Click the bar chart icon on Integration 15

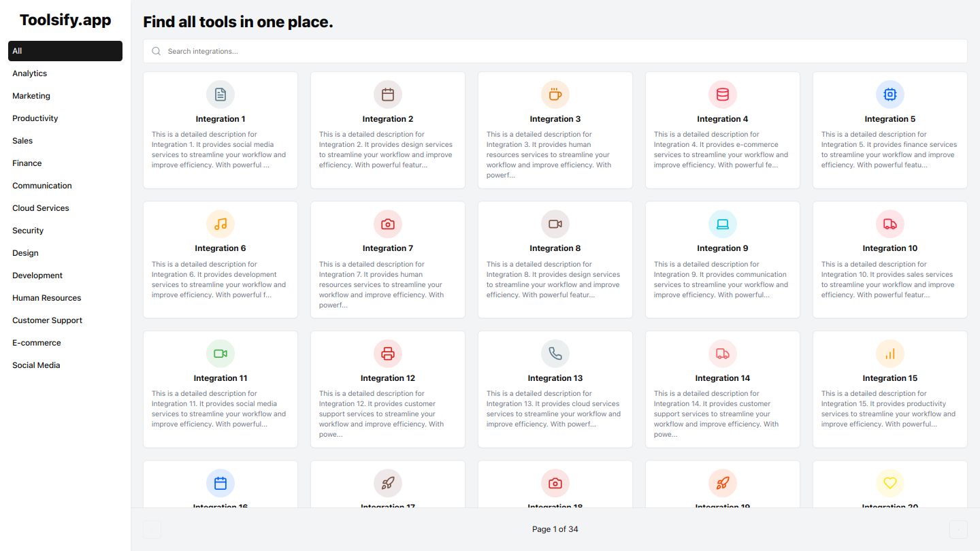pos(890,354)
